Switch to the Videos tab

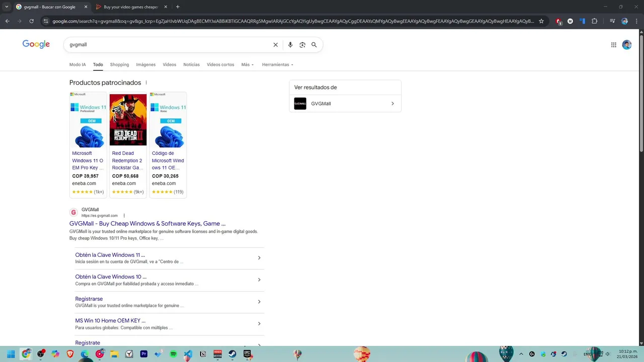pos(170,65)
